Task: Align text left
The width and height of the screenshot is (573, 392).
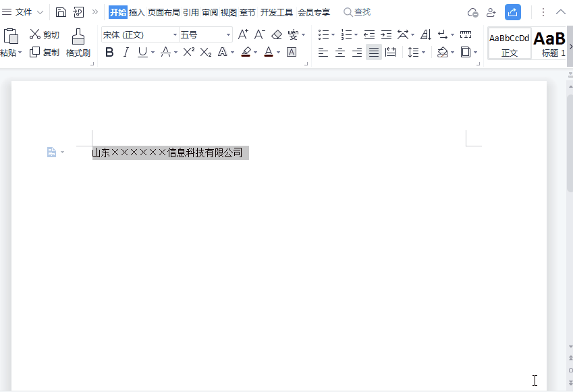Action: click(323, 52)
